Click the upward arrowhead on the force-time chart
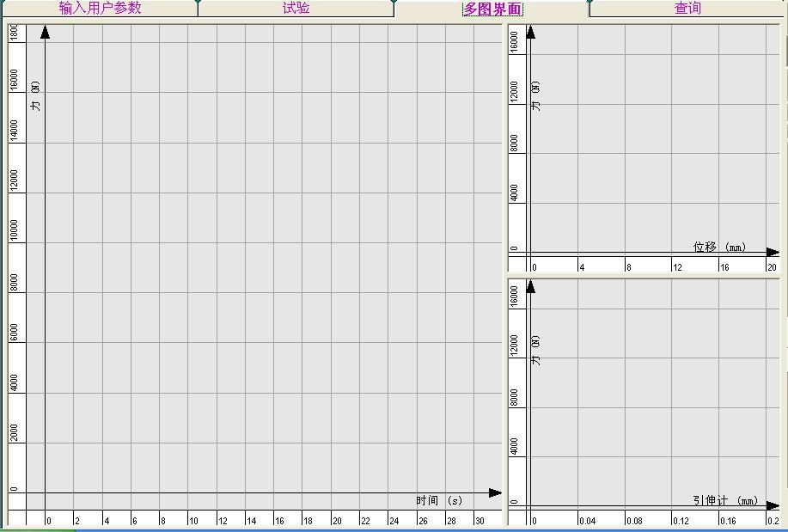Viewport: 788px width, 532px height. [45, 33]
